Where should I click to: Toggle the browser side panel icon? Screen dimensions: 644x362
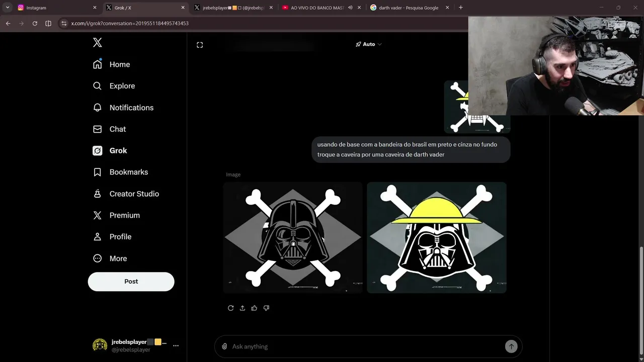(48, 23)
